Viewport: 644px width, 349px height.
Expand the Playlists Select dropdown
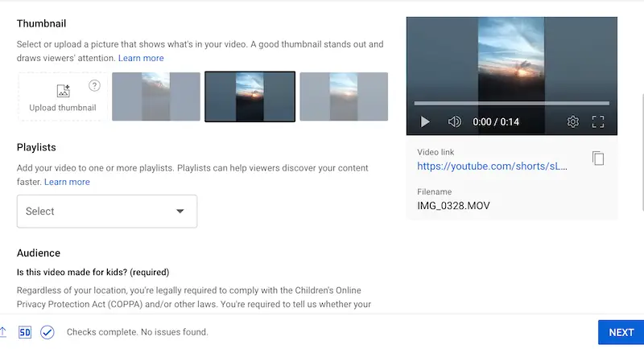pos(106,211)
